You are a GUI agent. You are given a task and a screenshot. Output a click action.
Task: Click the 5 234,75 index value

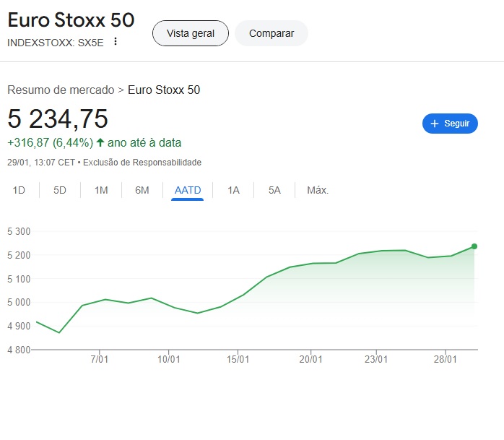(x=58, y=118)
